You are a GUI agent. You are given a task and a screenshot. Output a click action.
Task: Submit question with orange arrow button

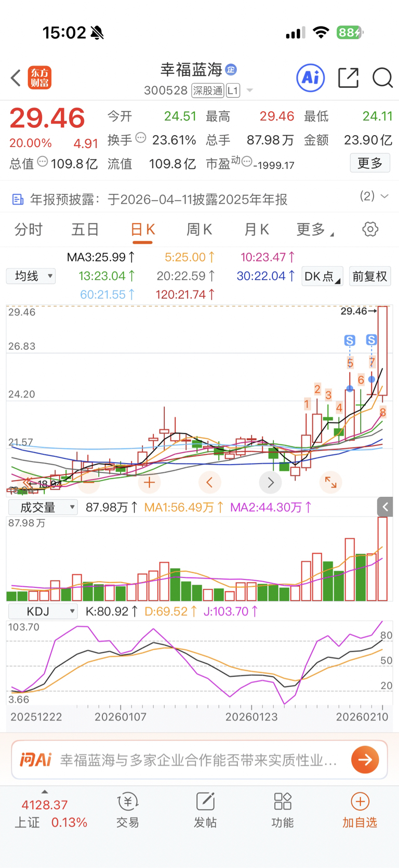point(365,760)
